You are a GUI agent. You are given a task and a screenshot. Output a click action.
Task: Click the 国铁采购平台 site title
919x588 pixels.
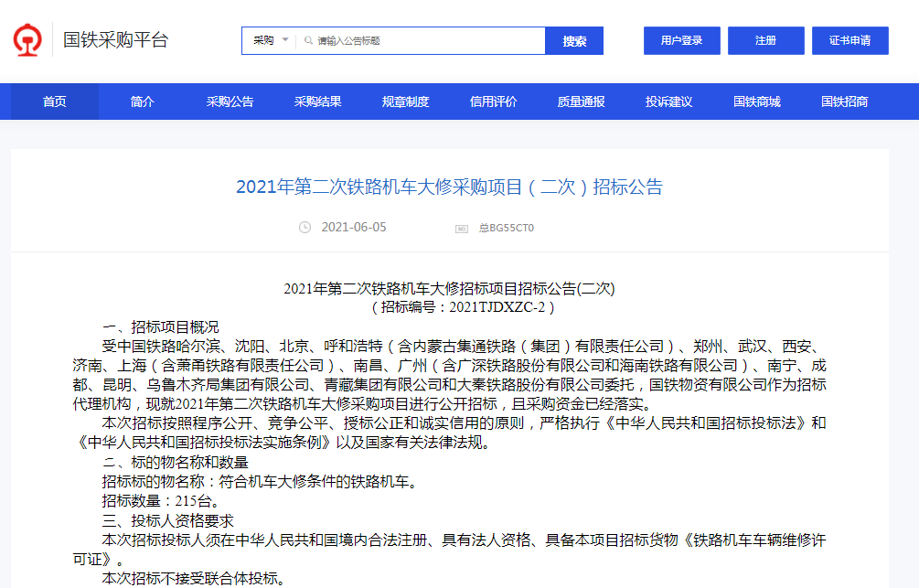(x=115, y=40)
